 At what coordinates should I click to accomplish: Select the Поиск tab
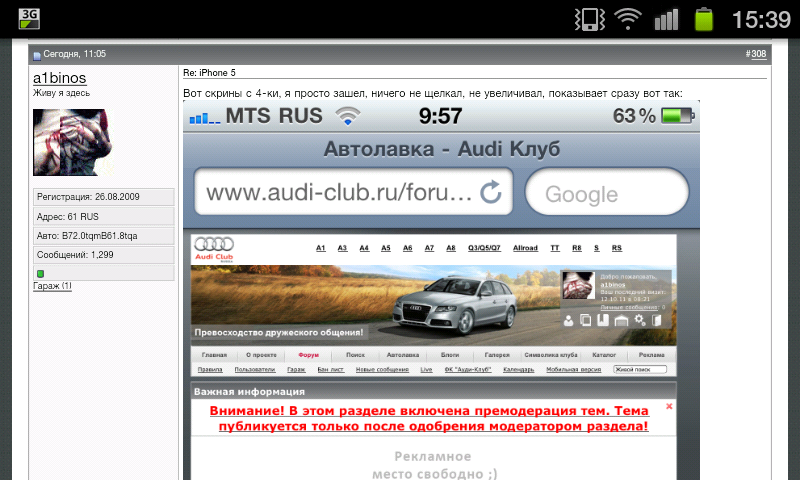355,355
